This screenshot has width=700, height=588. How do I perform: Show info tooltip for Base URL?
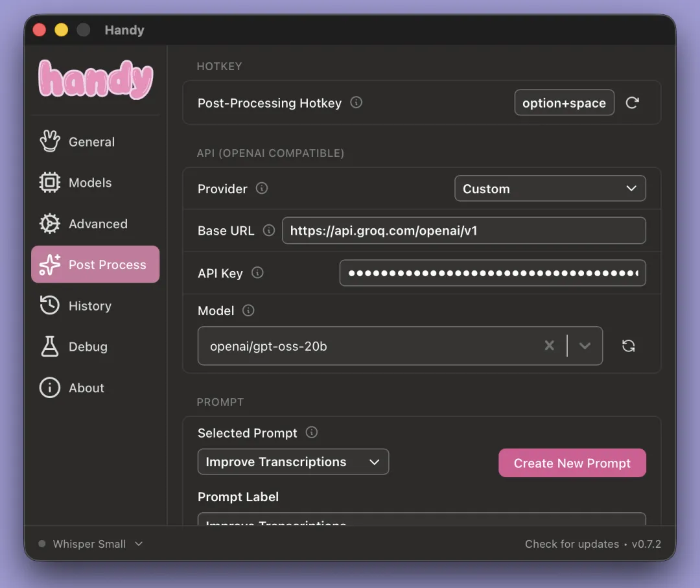point(269,230)
